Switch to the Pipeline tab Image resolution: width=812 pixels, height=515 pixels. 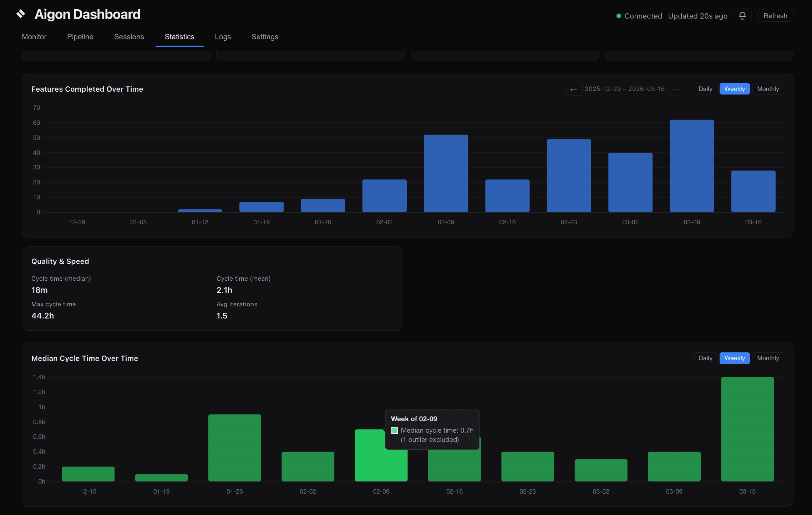[x=80, y=37]
